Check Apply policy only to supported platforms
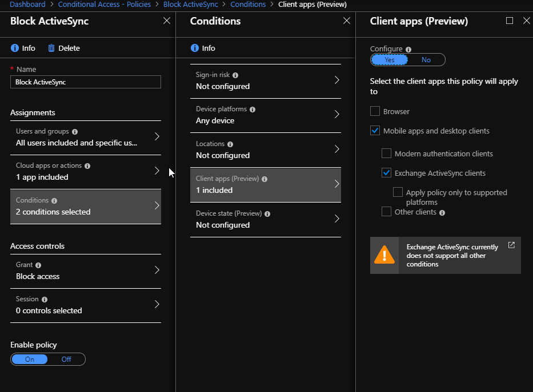 pos(398,192)
